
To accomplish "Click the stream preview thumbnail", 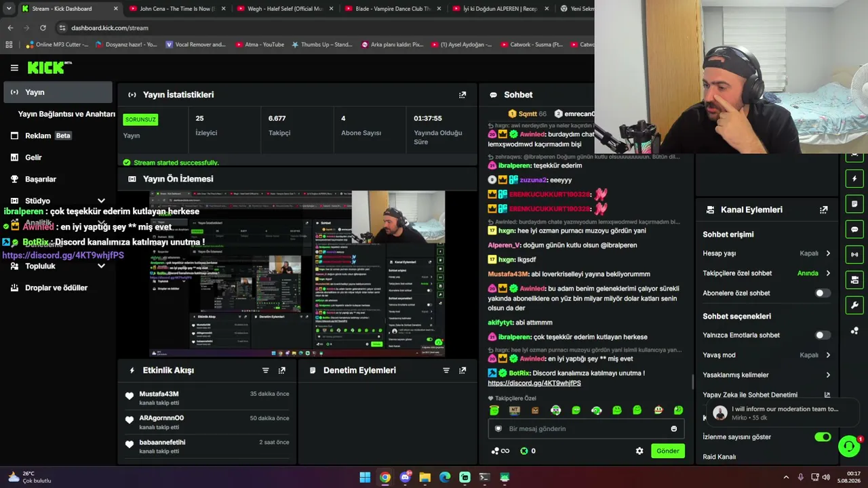I will pyautogui.click(x=297, y=274).
